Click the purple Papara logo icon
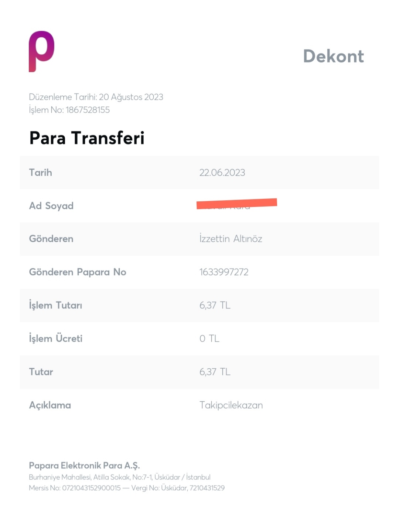 click(x=42, y=51)
